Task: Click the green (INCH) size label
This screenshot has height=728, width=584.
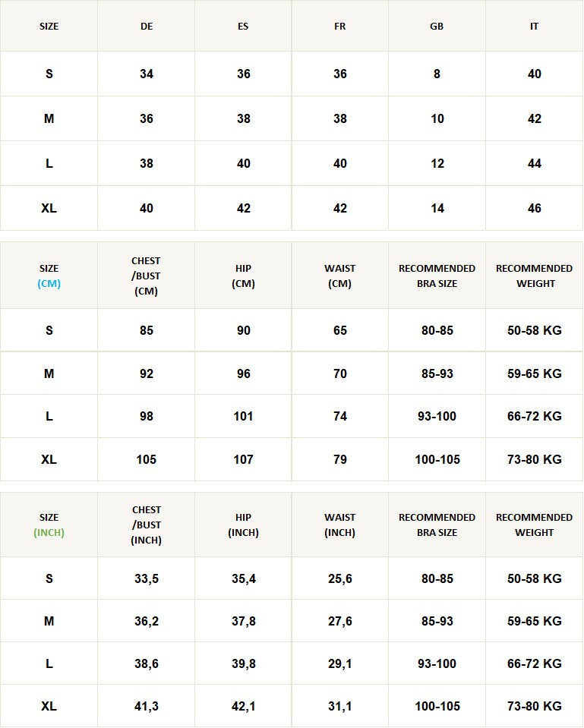Action: tap(49, 533)
